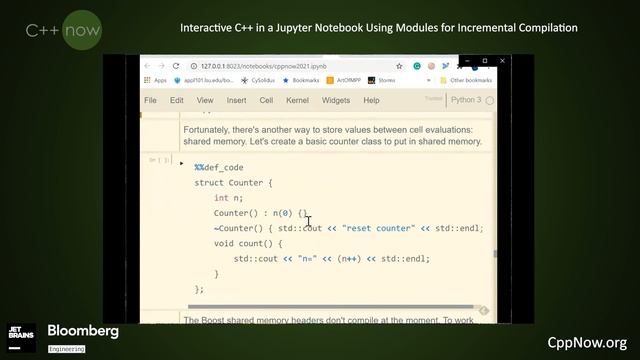
Task: Go back using the browser back arrow
Action: coord(147,66)
